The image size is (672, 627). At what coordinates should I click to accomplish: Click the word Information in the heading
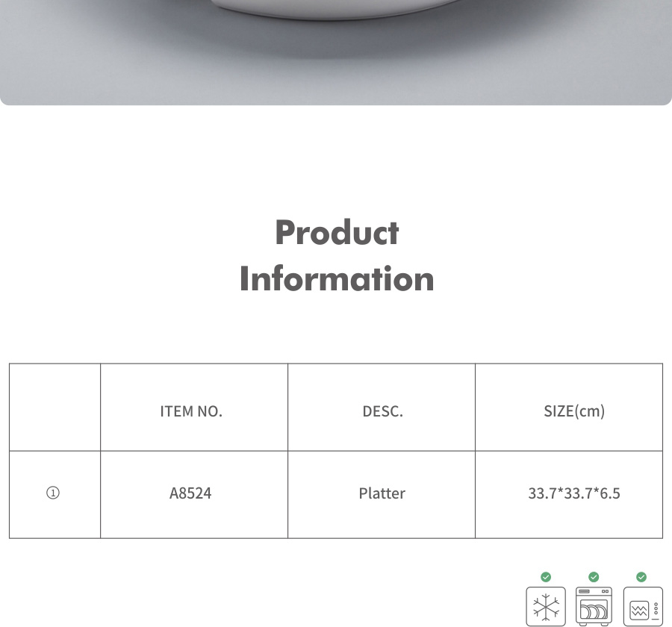pos(337,279)
